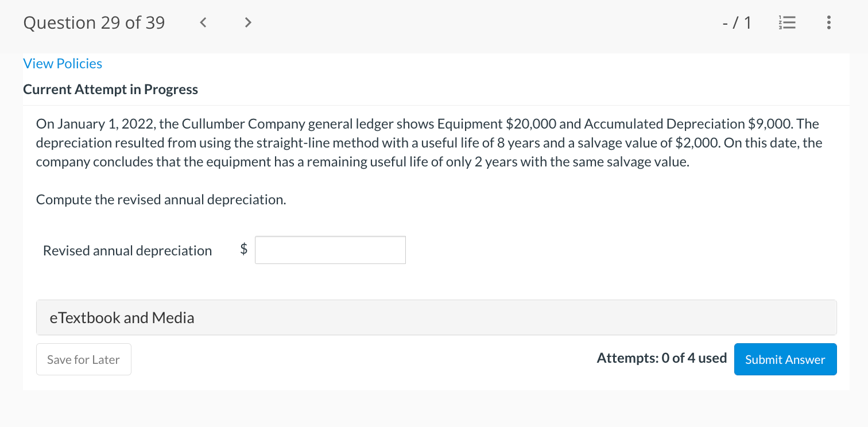Click the Compute the revised annual depreciation instruction
The height and width of the screenshot is (427, 868).
point(161,200)
